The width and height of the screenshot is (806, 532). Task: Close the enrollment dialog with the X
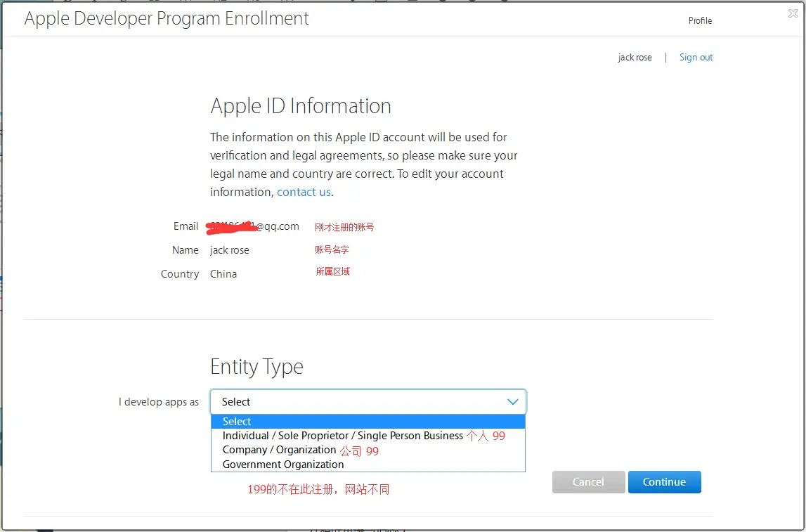tap(793, 14)
